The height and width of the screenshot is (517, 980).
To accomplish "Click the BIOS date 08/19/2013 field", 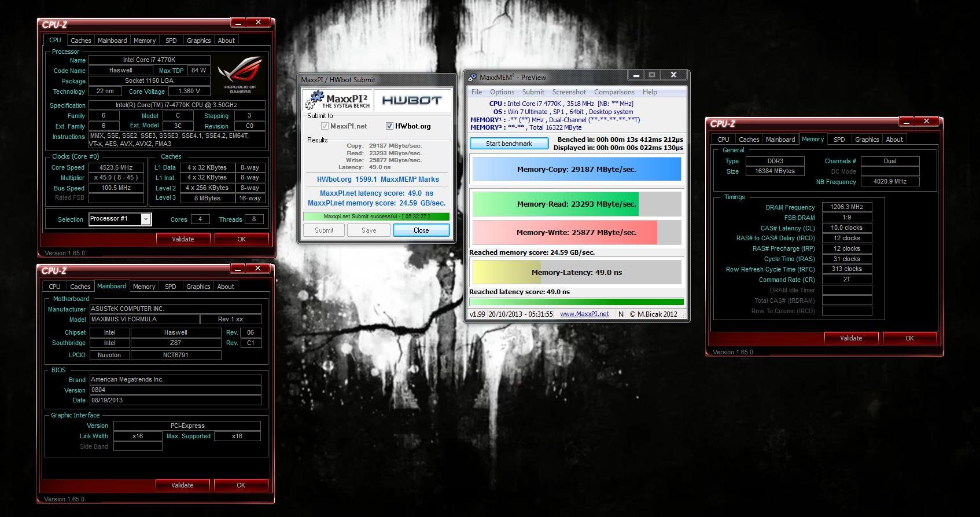I will pyautogui.click(x=175, y=400).
